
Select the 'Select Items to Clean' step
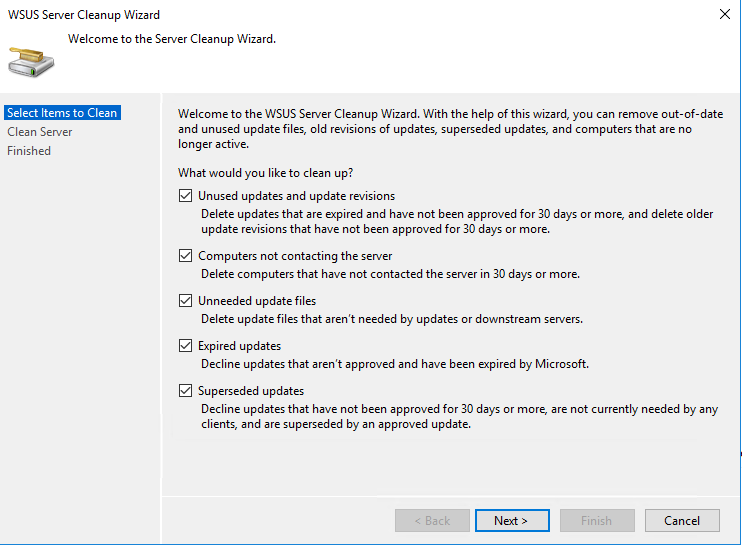62,113
